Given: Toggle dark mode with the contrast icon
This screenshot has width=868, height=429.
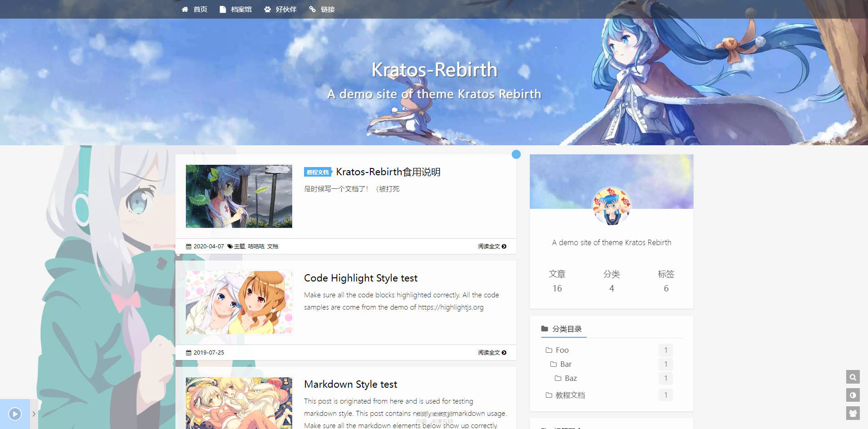Looking at the screenshot, I should [x=853, y=395].
